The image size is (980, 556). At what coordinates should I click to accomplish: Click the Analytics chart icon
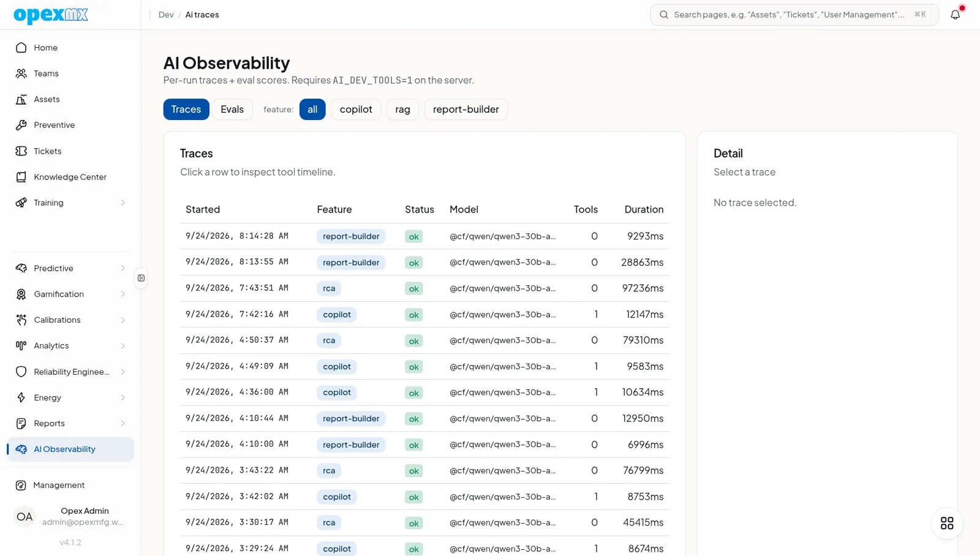21,345
